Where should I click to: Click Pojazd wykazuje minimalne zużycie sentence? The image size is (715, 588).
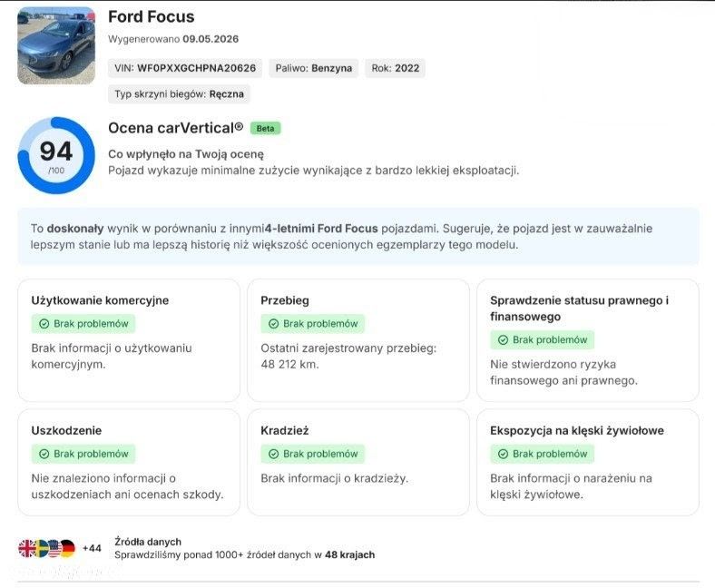(314, 171)
